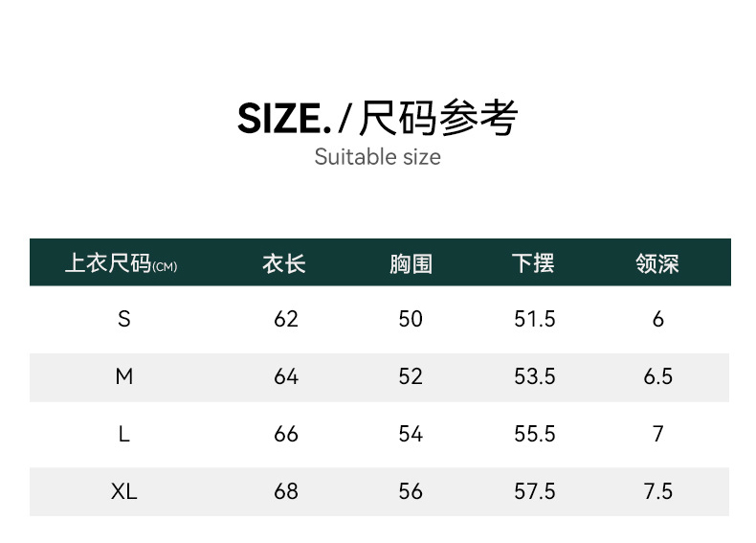Click the 胸围 column header

tap(411, 263)
